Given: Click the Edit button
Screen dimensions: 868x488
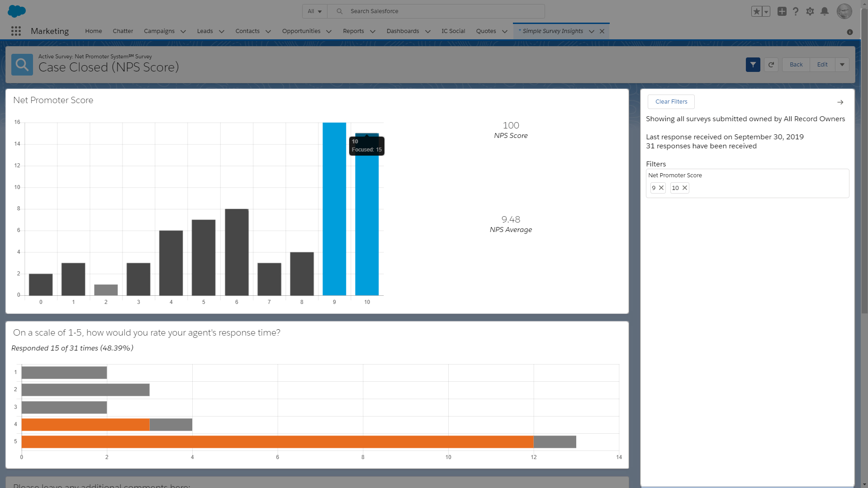Looking at the screenshot, I should 822,65.
